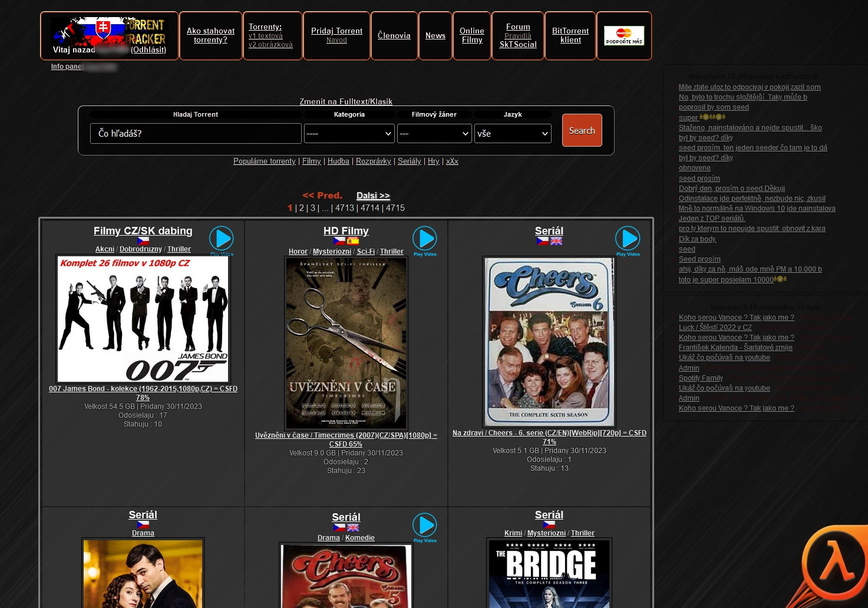Screen dimensions: 868x608
Task: Click the Horor genre link
Action: pos(298,252)
